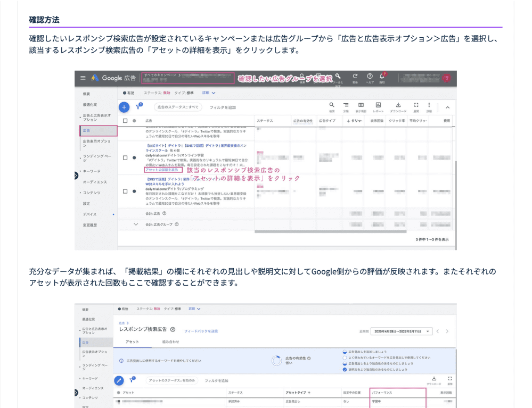Click the notifications bell icon
Screen dimensions: 532x408
[x=382, y=77]
